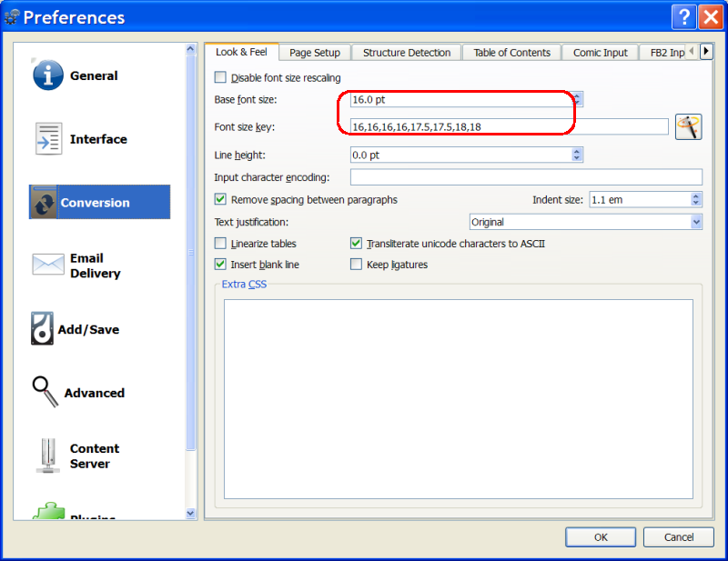Select the General label in sidebar

[94, 75]
